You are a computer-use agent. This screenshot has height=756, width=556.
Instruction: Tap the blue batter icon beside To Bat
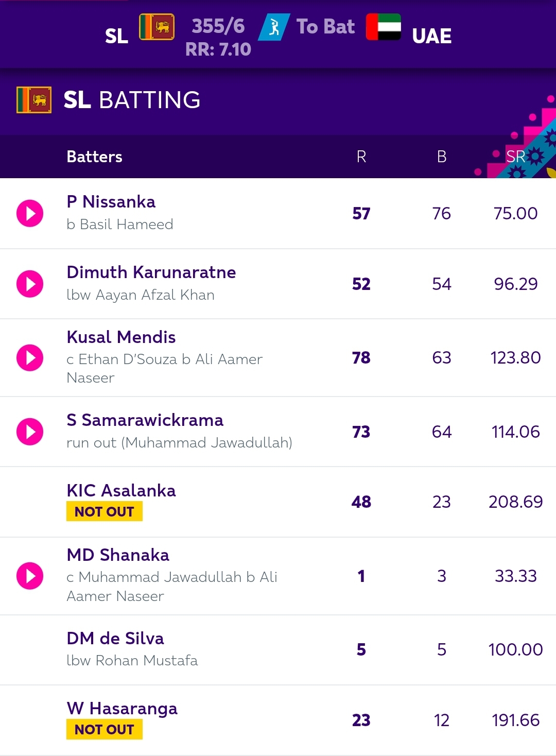coord(274,27)
